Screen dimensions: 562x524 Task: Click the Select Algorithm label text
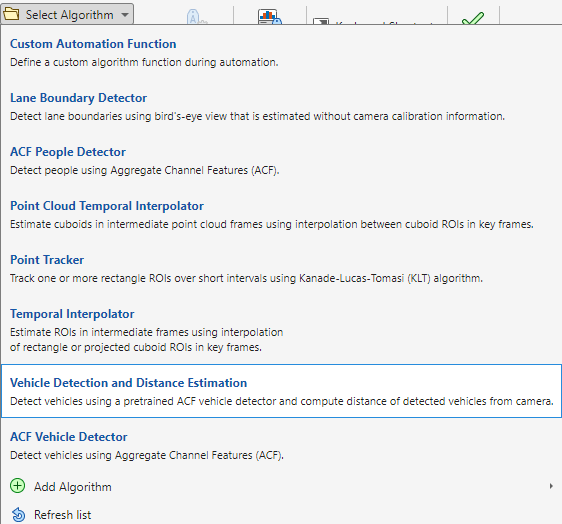(x=70, y=15)
